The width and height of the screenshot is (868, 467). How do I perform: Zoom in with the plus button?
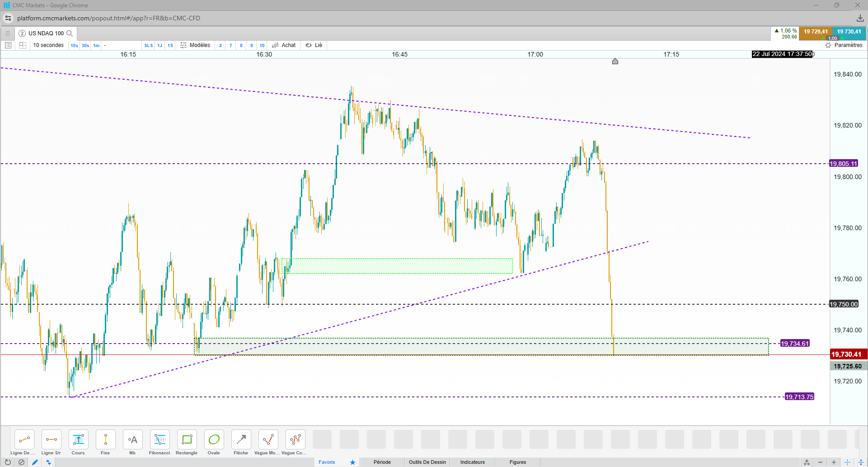coord(834,462)
